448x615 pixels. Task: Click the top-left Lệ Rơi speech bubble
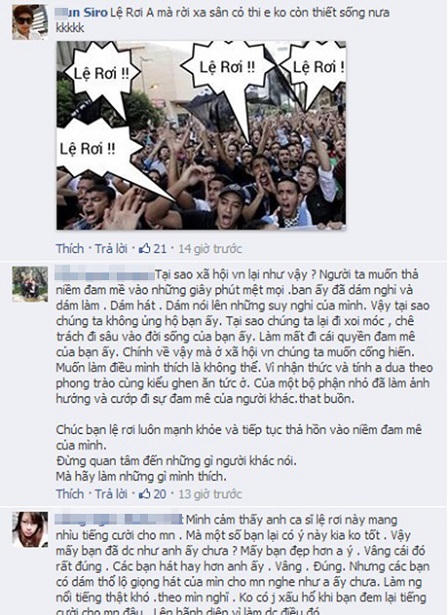(101, 73)
